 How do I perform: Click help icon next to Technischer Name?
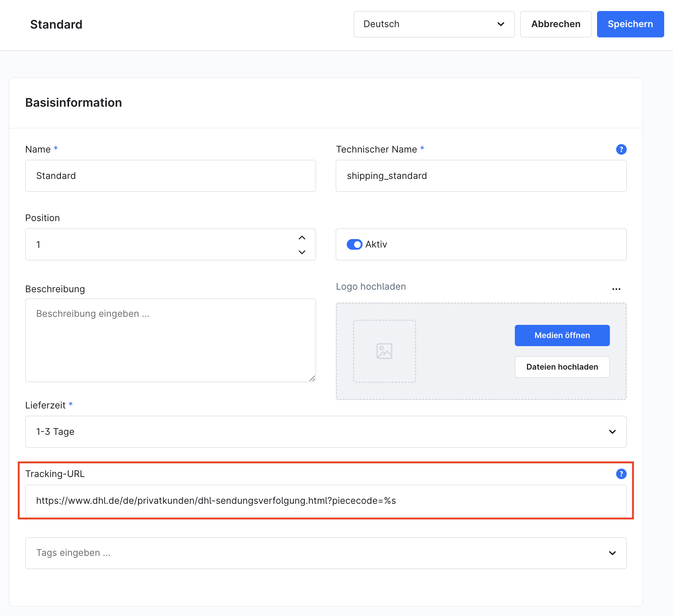tap(621, 149)
